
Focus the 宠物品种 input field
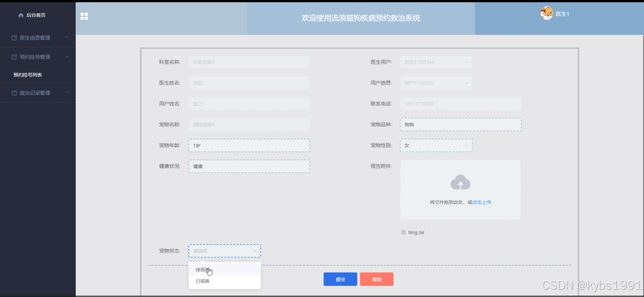[461, 125]
